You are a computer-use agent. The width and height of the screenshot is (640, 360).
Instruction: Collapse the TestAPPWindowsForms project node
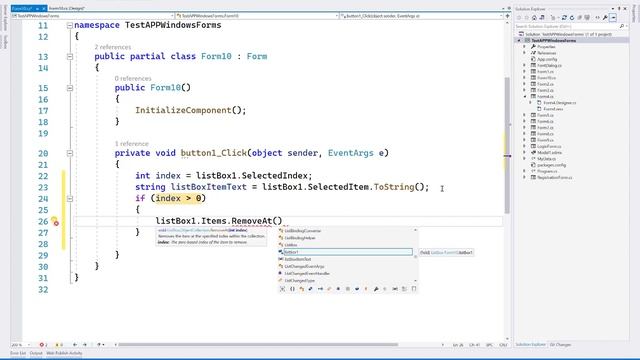519,40
